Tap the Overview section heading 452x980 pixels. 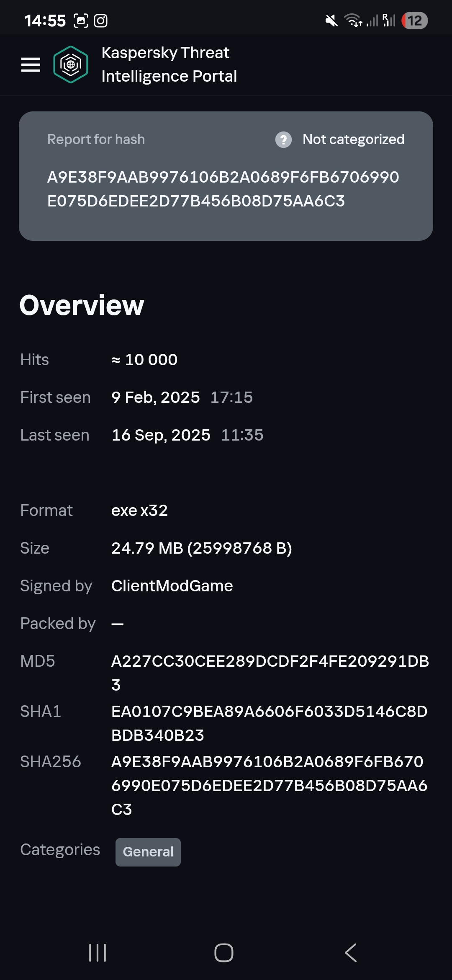click(82, 305)
